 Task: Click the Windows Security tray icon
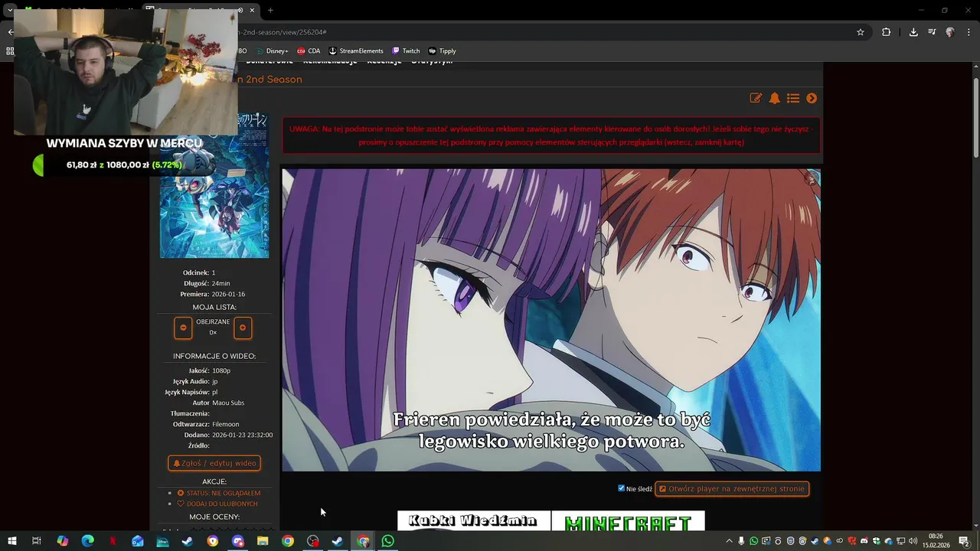pyautogui.click(x=877, y=541)
